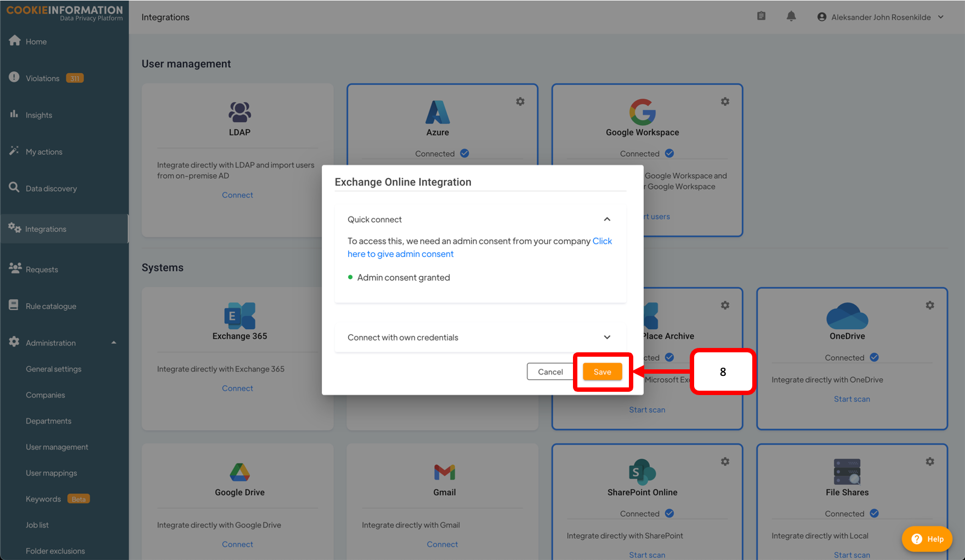Collapse the Administration menu arrow
This screenshot has width=965, height=560.
tap(114, 343)
